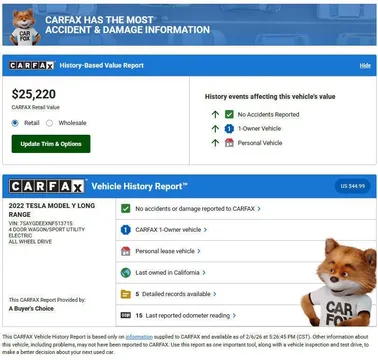This screenshot has height=360, width=378.
Task: Open the Last reported odometer reading row
Action: click(x=246, y=315)
